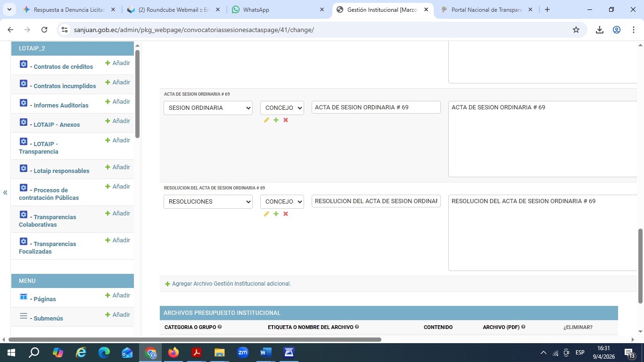Click the horizontal scrollbar at page bottom
Image resolution: width=644 pixels, height=362 pixels.
[x=195, y=339]
